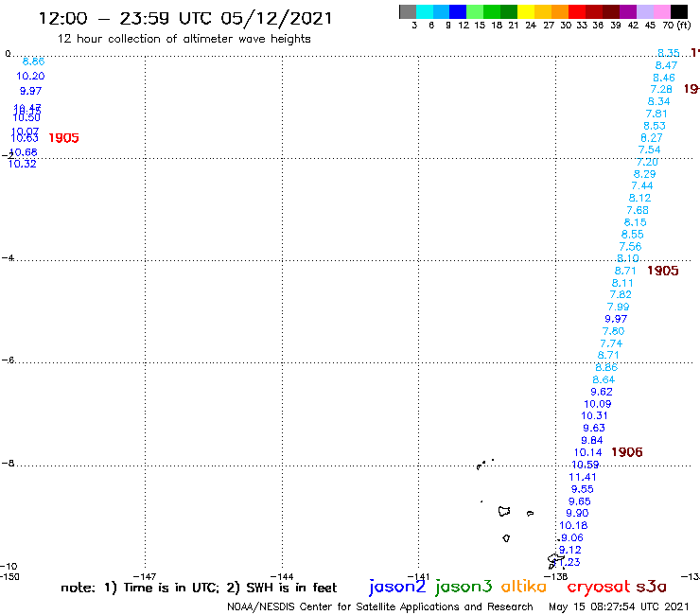
Task: Click the wave height value '7.44'
Action: click(x=642, y=185)
